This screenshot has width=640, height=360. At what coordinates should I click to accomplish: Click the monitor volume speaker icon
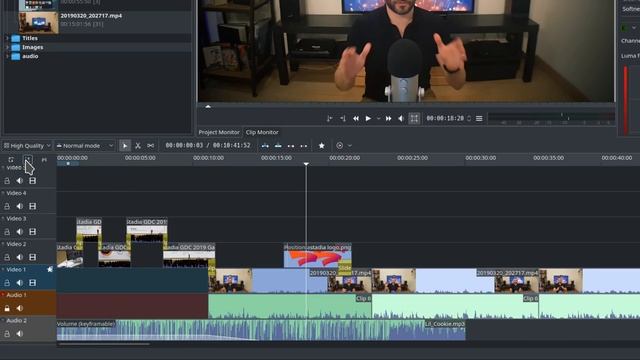tap(401, 118)
